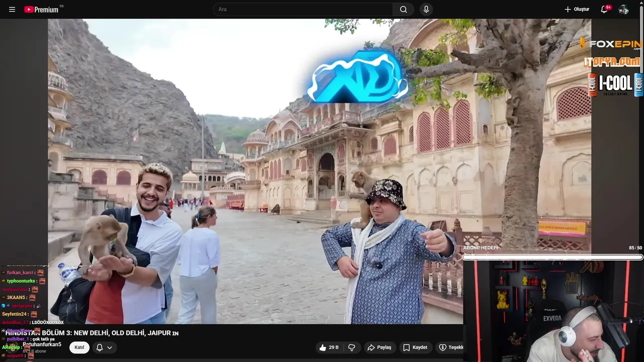Open the Oluştur create button
644x362 pixels.
[x=577, y=10]
